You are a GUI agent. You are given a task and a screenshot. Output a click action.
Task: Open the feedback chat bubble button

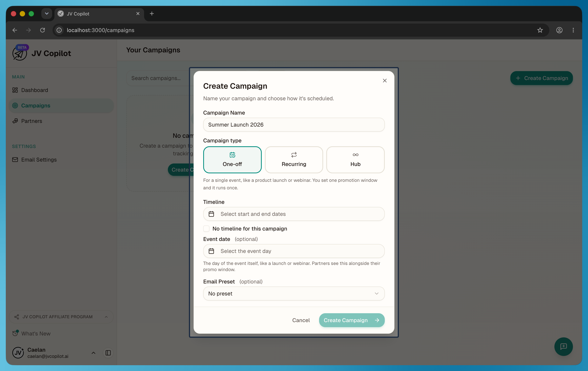click(563, 347)
